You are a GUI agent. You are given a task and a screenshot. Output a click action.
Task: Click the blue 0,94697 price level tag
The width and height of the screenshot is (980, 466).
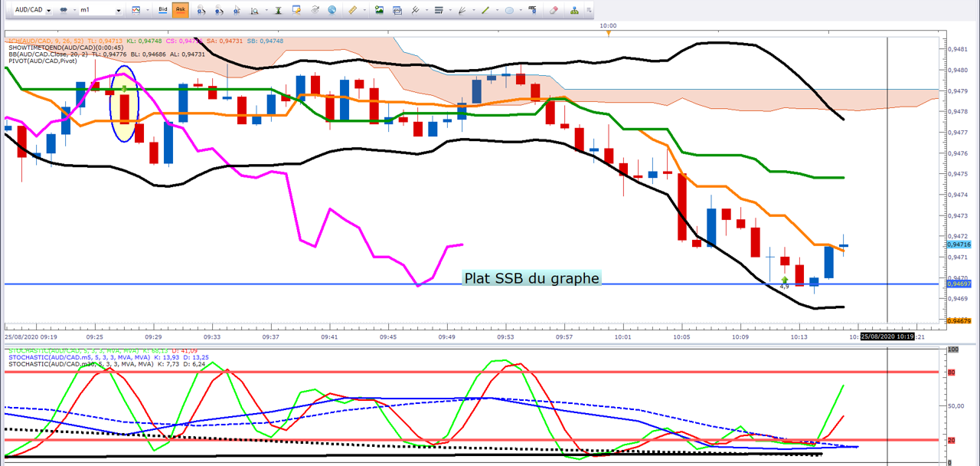959,284
